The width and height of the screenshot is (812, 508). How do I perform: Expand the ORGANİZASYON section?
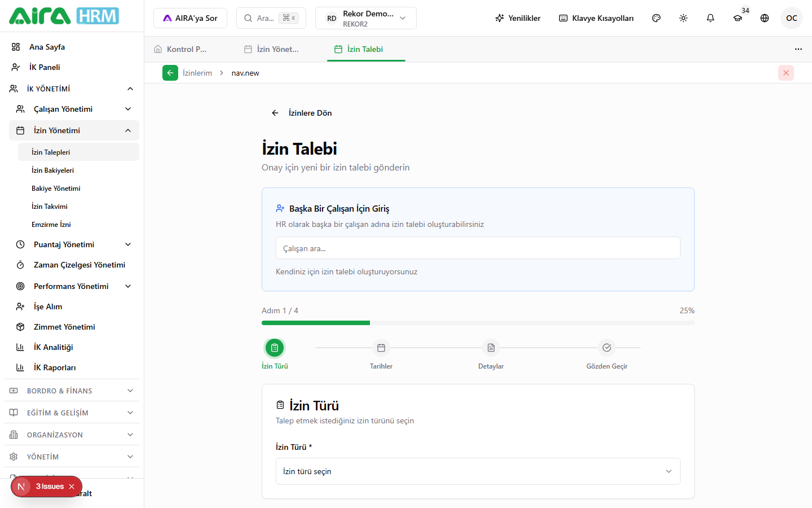[x=72, y=435]
